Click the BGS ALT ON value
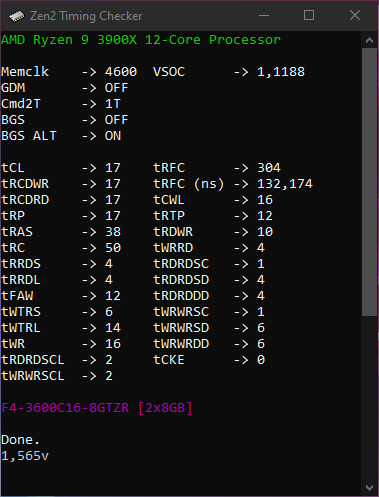The width and height of the screenshot is (379, 497). [x=113, y=136]
